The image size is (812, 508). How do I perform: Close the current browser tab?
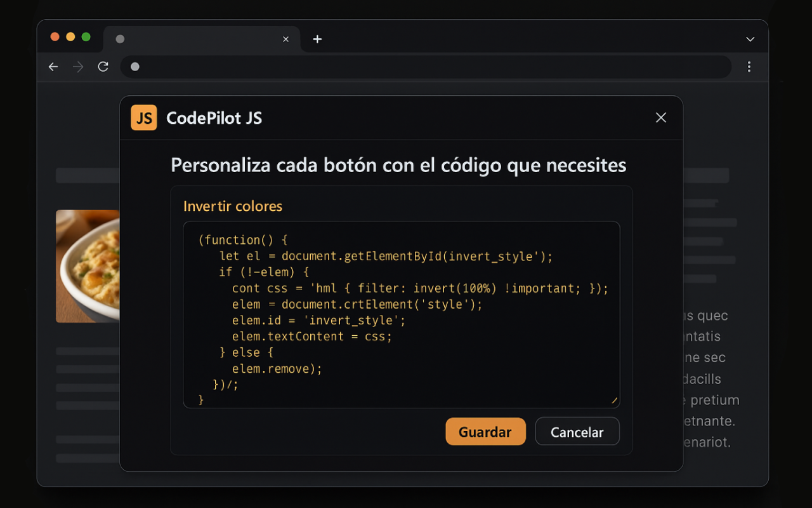pyautogui.click(x=285, y=39)
